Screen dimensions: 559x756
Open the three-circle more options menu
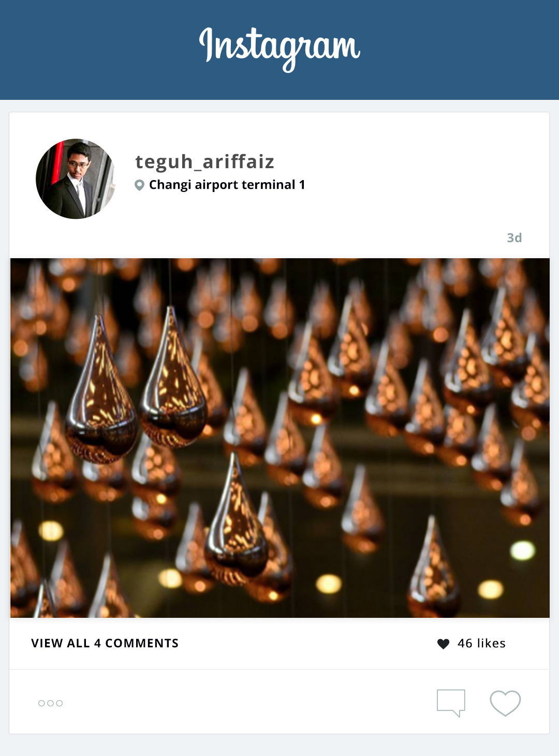50,703
